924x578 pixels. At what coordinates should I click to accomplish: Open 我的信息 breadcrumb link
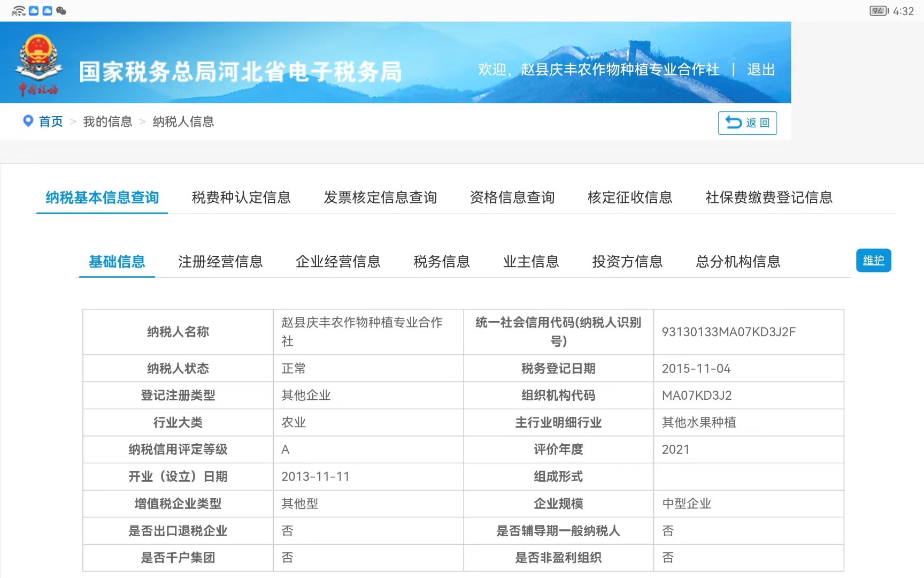(x=107, y=121)
